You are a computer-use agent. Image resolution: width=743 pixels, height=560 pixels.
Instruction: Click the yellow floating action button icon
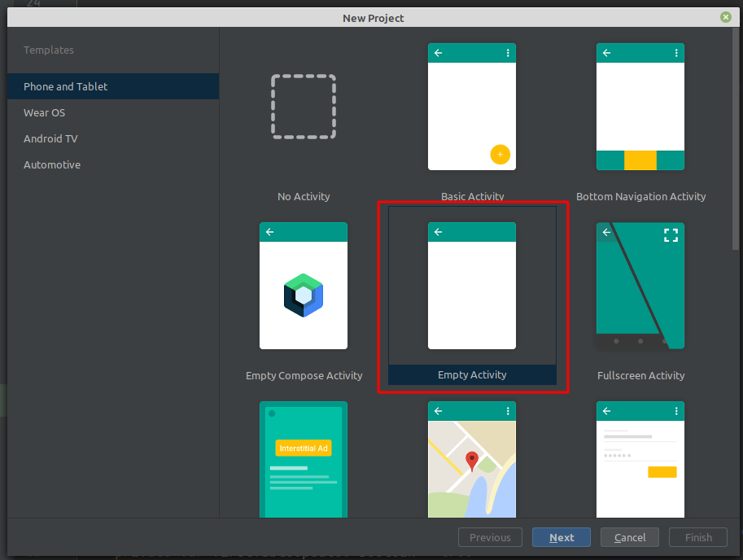pyautogui.click(x=500, y=154)
